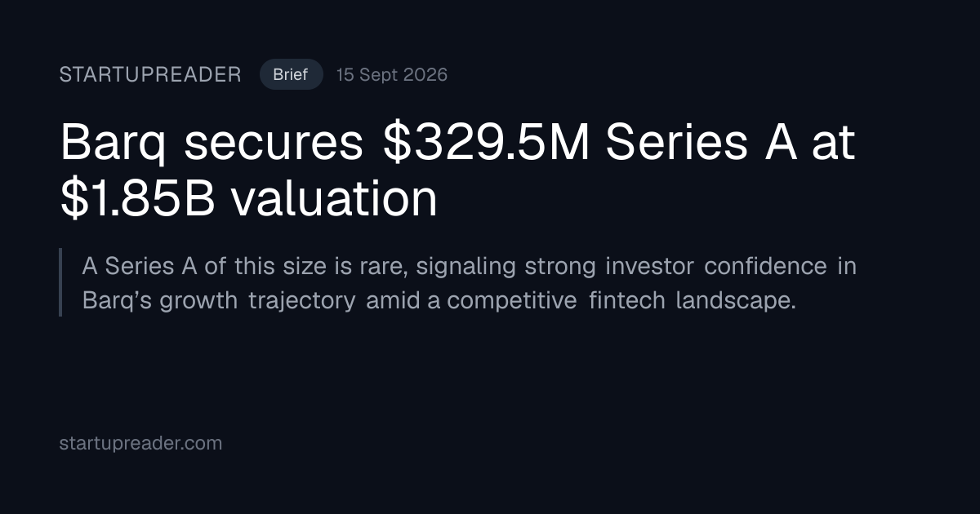980x514 pixels.
Task: Click the summary paragraph's first line
Action: click(x=469, y=266)
